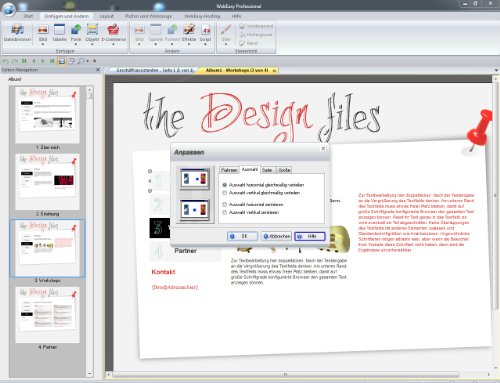Screen dimensions: 500x383
Task: Click the Vordergrund option in Elementstil
Action: pos(256,26)
